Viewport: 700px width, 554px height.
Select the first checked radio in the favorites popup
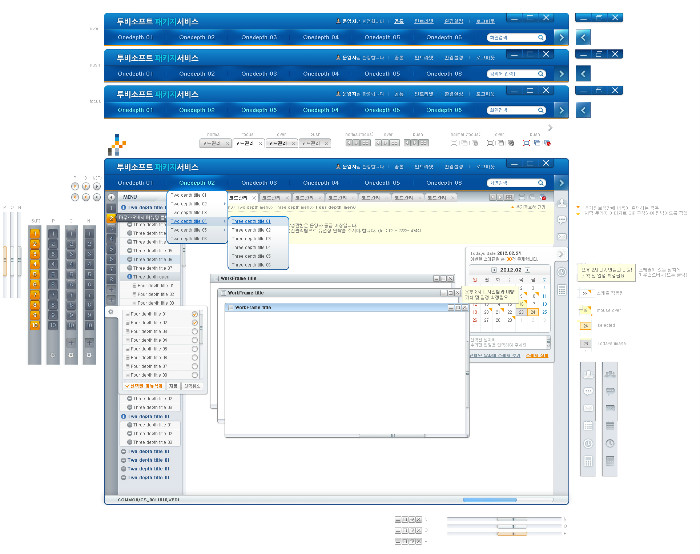coord(194,316)
